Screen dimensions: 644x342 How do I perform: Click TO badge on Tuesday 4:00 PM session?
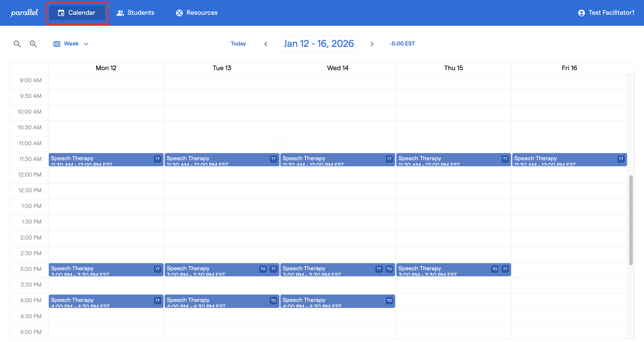tap(273, 301)
